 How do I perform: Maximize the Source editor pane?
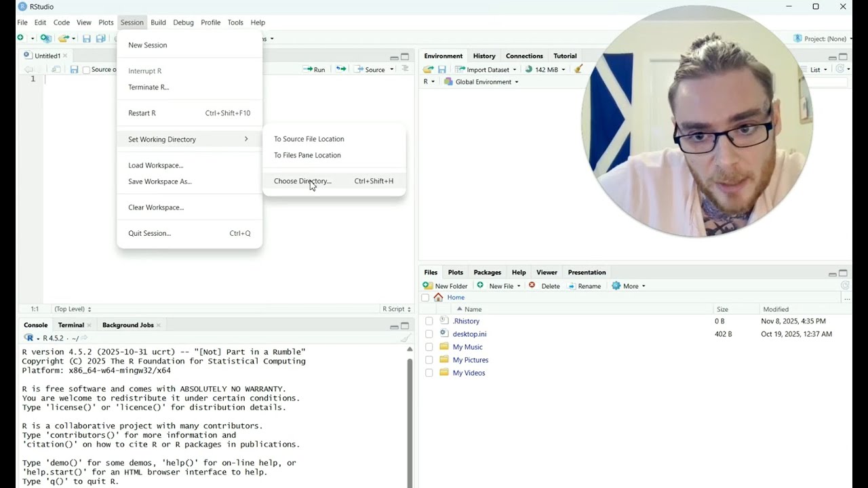(405, 56)
